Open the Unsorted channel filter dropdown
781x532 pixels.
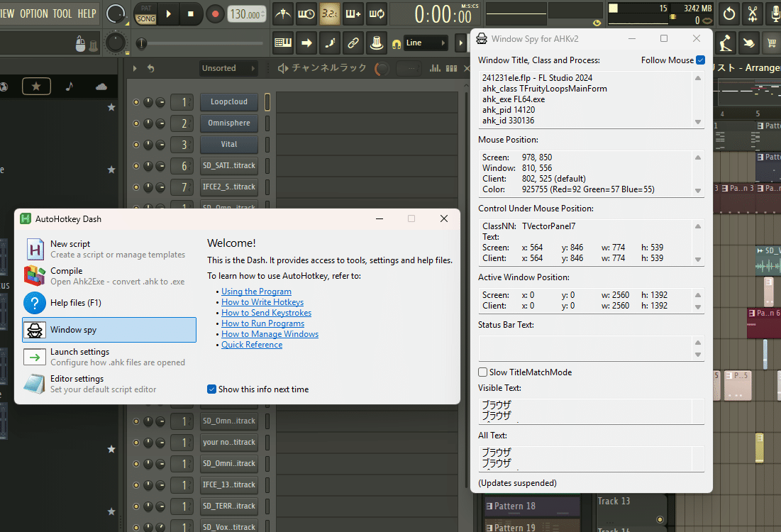228,68
